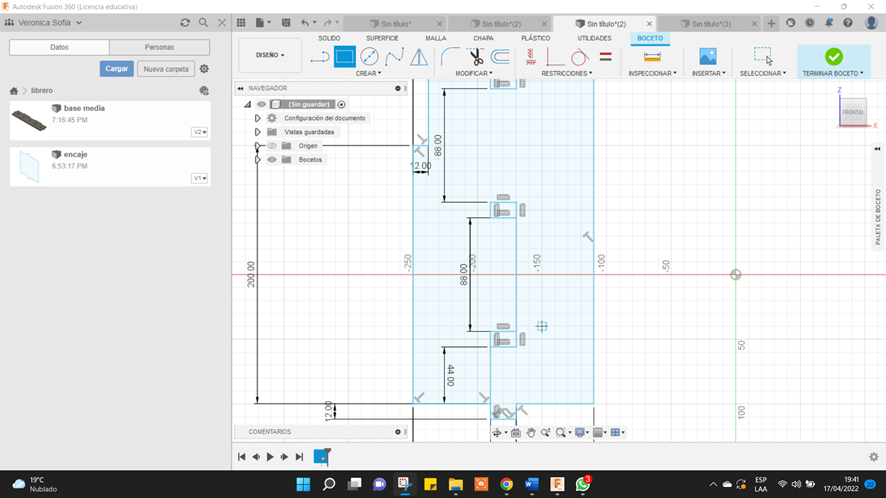Click the Nueva carpeta button
Screen dimensions: 886x498
166,68
